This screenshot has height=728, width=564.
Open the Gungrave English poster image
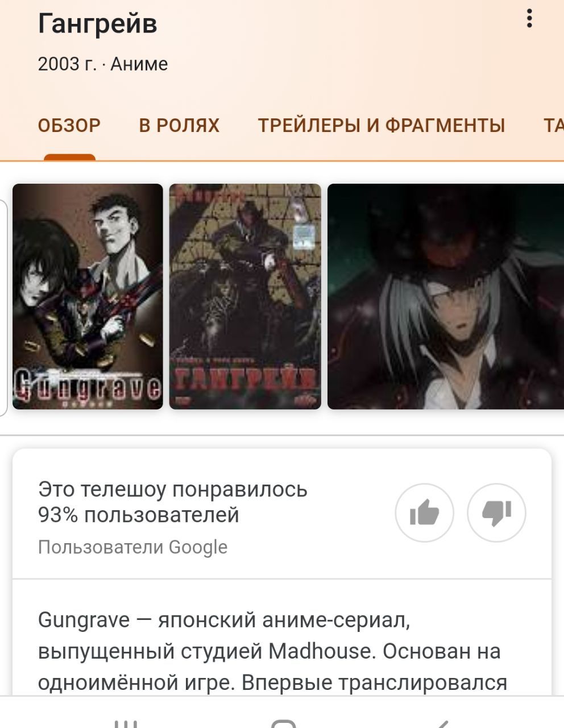point(88,296)
